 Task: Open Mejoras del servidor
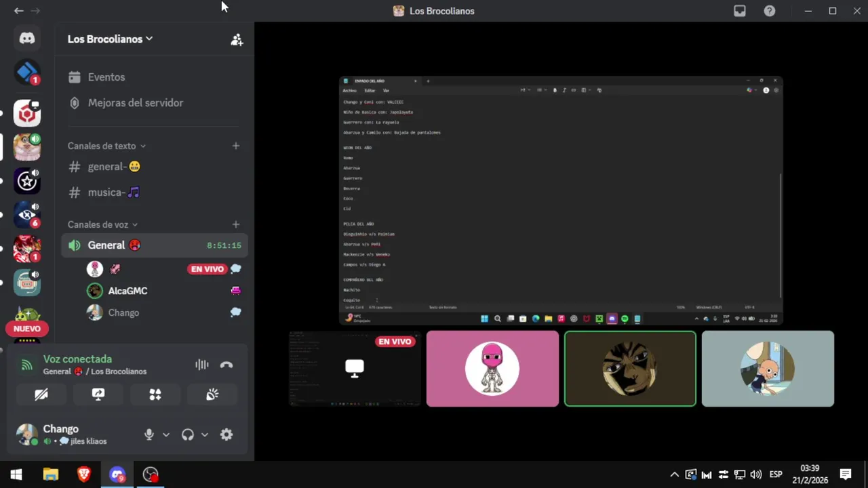click(x=155, y=103)
